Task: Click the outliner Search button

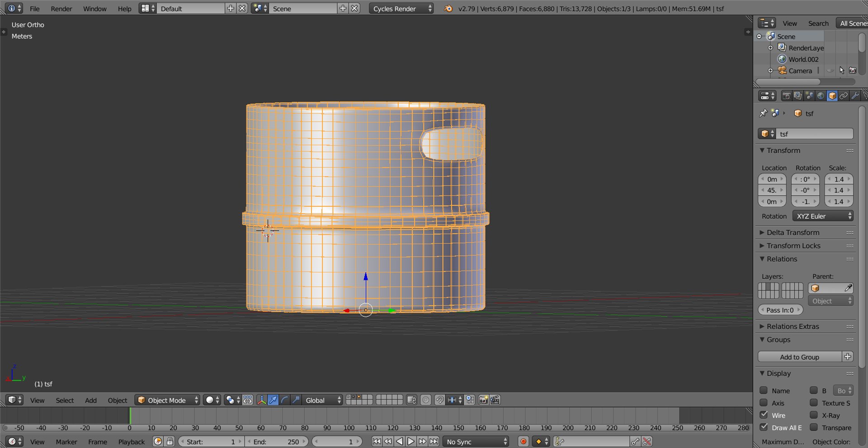Action: pos(818,23)
